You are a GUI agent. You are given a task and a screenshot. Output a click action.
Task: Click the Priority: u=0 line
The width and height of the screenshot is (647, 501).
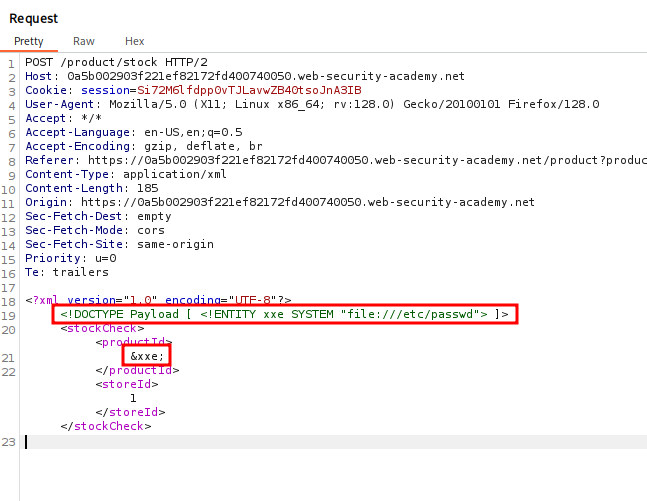(71, 259)
